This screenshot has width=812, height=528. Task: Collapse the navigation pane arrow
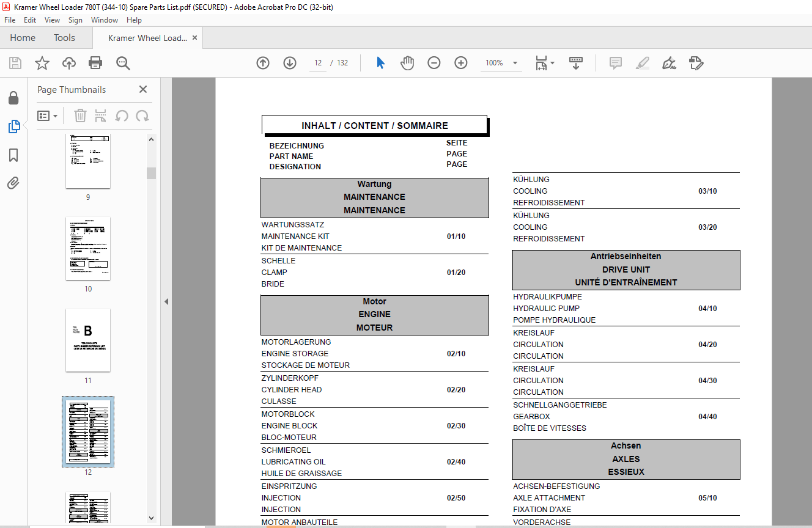click(x=166, y=301)
